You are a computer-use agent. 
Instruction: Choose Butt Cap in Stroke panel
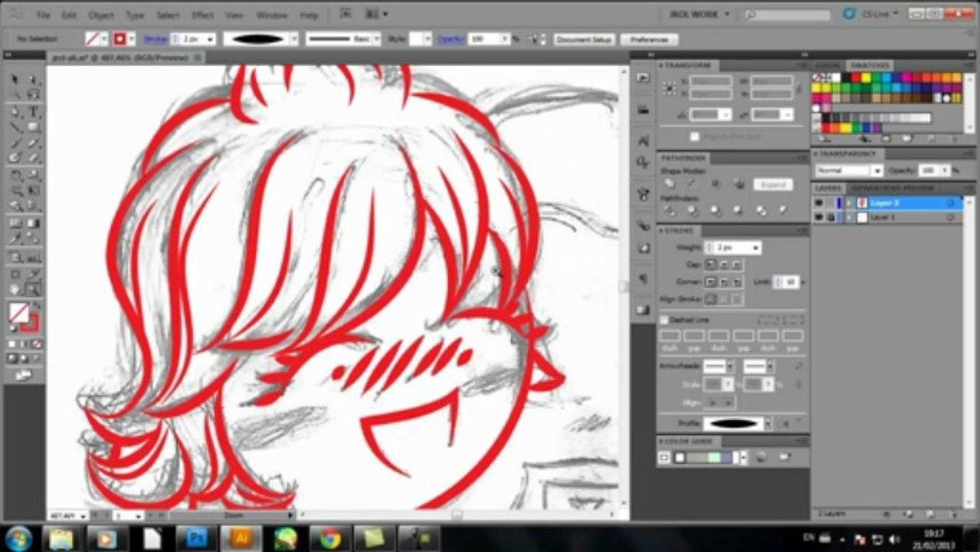pos(710,264)
